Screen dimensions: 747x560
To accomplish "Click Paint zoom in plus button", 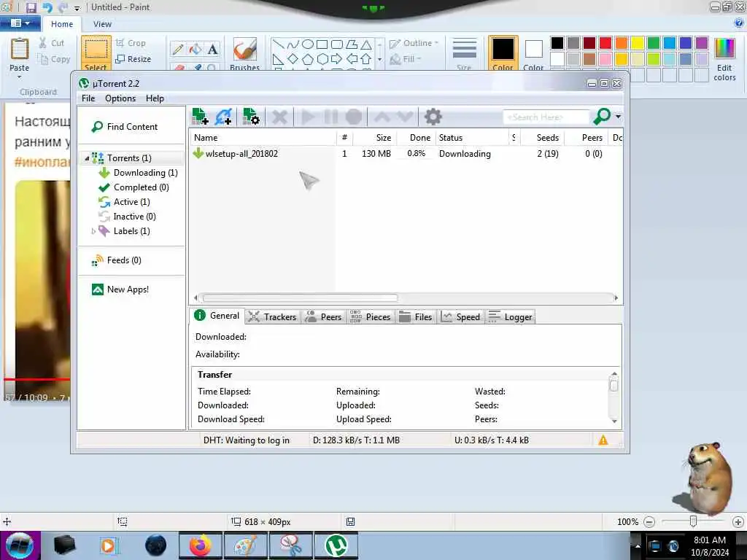I will coord(738,522).
